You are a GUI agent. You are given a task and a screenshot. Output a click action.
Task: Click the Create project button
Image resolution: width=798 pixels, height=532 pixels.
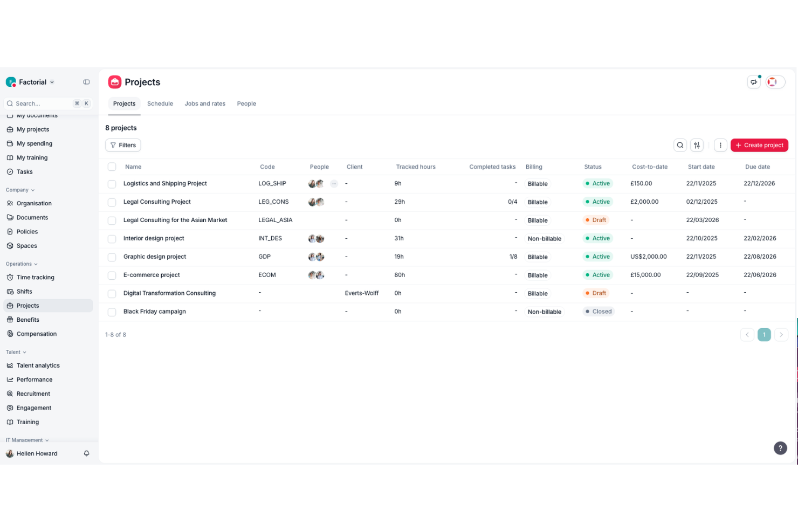[x=759, y=145]
